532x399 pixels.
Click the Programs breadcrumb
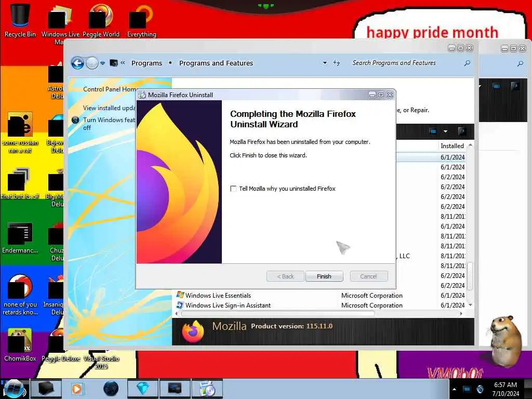pyautogui.click(x=147, y=63)
